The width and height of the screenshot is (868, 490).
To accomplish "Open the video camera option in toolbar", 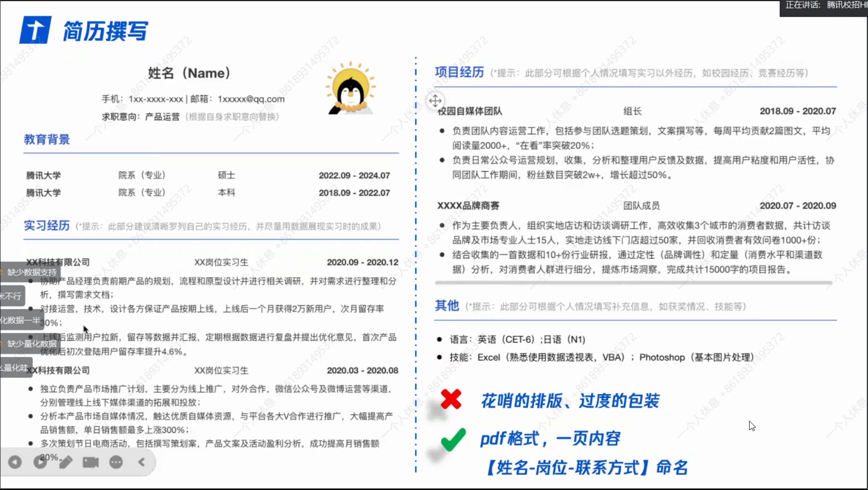I will click(91, 462).
